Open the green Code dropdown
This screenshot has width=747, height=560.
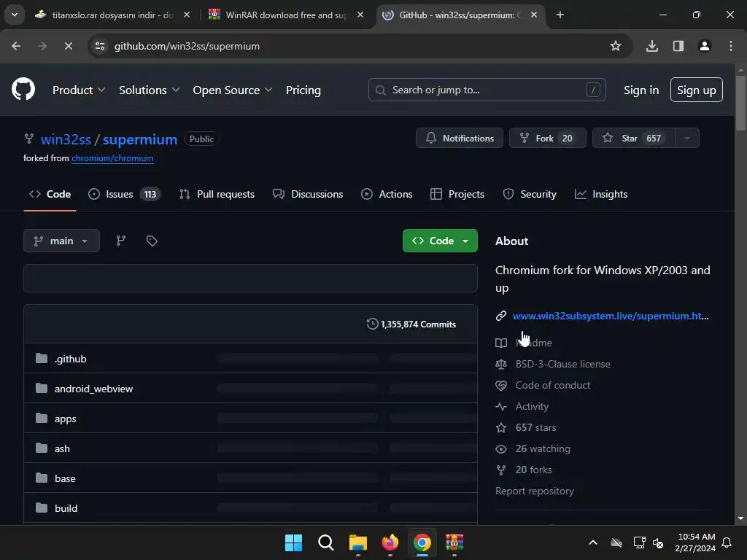pos(440,241)
